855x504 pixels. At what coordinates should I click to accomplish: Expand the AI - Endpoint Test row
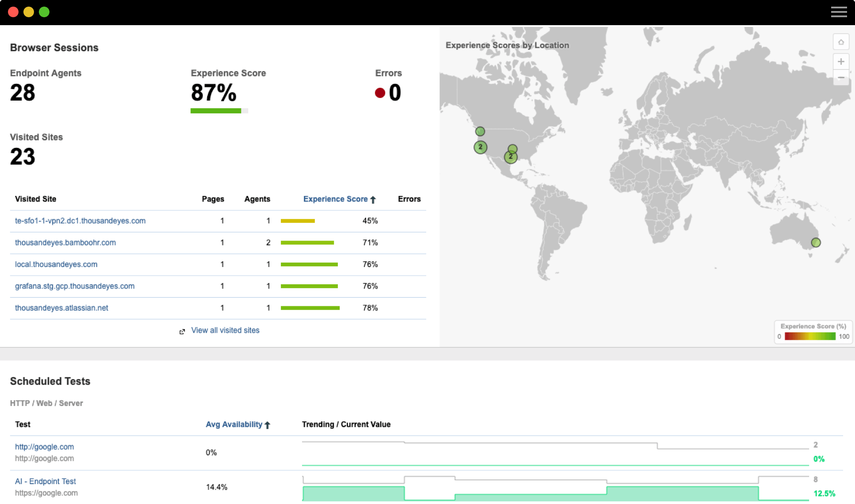[x=45, y=481]
